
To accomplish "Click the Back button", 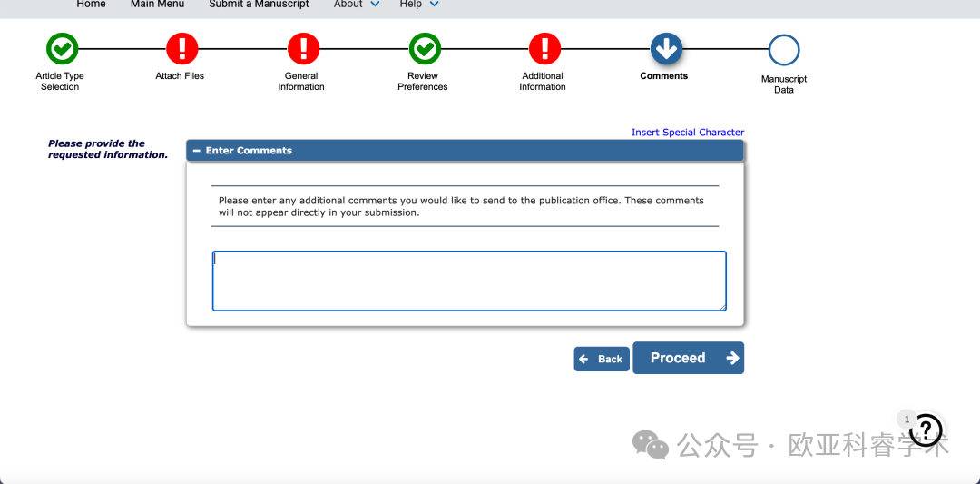I will click(602, 359).
